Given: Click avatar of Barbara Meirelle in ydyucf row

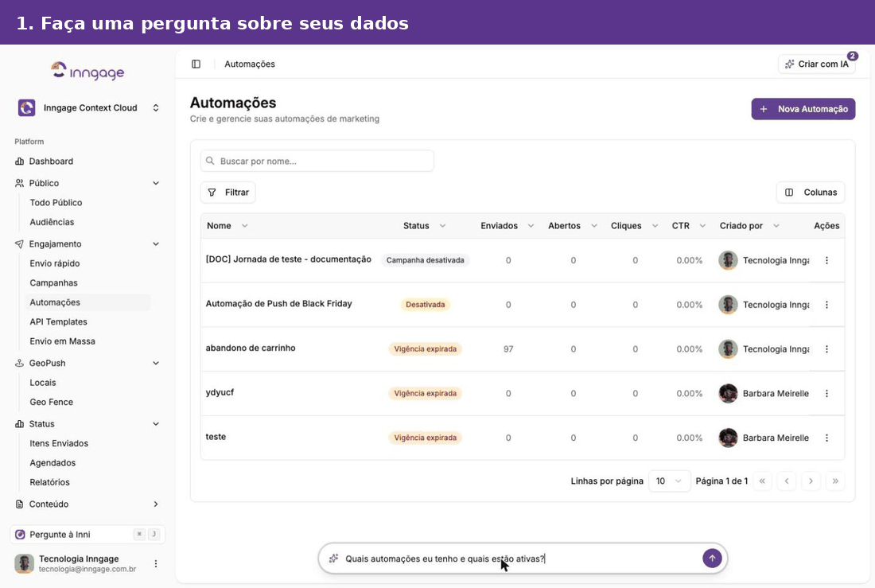Looking at the screenshot, I should [x=728, y=394].
